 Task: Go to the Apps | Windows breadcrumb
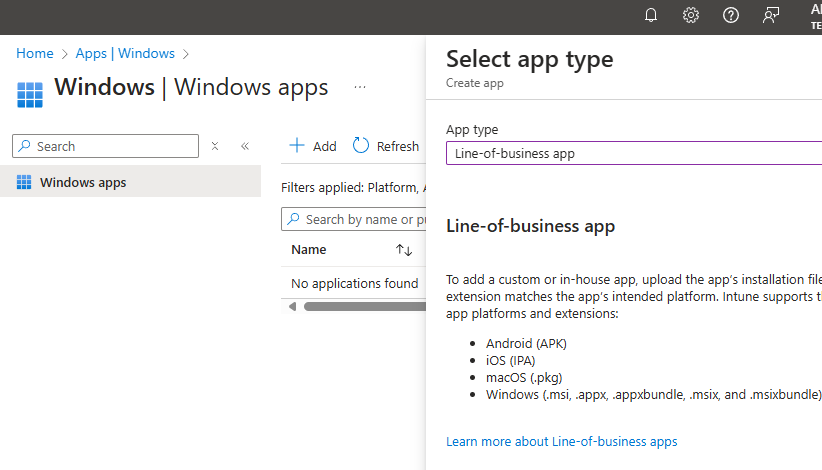pyautogui.click(x=125, y=53)
